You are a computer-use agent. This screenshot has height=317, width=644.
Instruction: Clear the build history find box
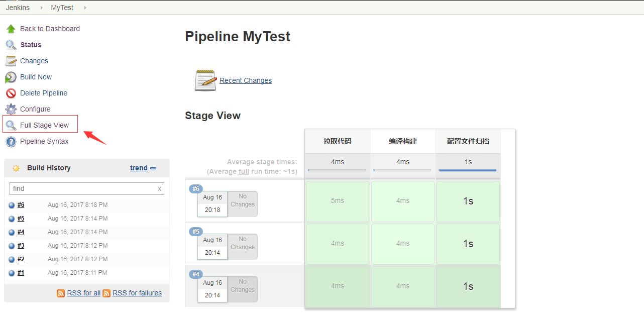coord(160,189)
